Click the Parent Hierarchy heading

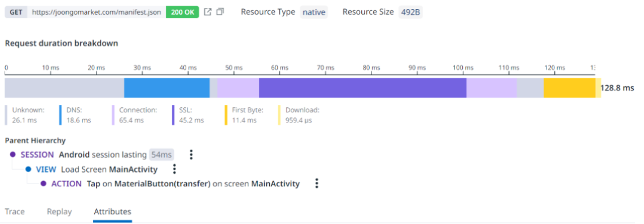click(36, 140)
